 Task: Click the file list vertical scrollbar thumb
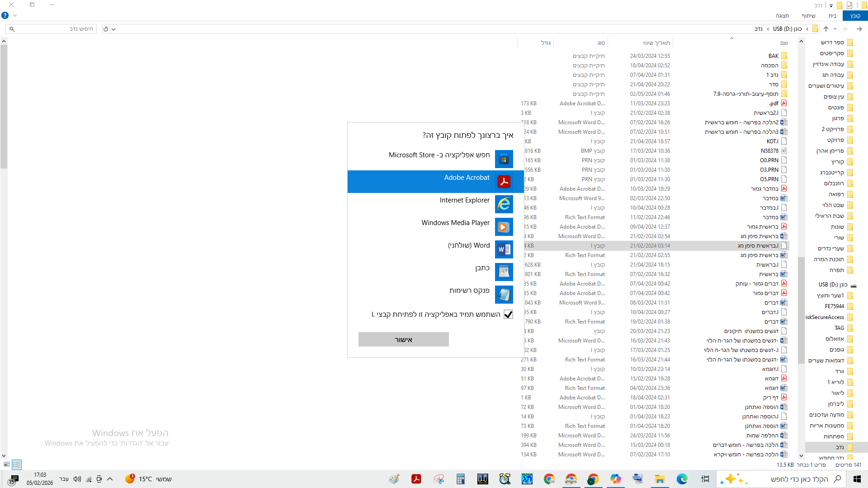(4, 106)
